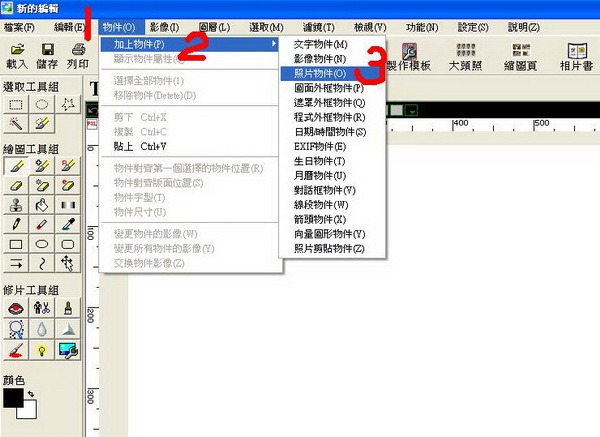Click the foreground black color swatch
600x437 pixels.
pos(11,397)
